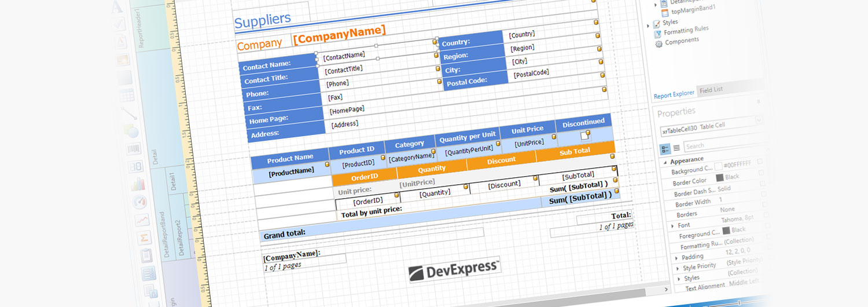This screenshot has width=868, height=307.
Task: Expand the Font property
Action: click(x=672, y=226)
